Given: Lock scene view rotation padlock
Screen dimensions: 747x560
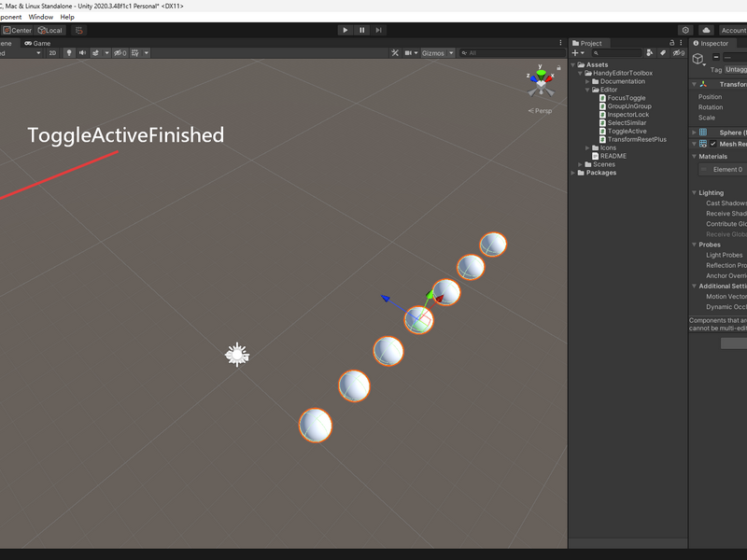Looking at the screenshot, I should click(558, 68).
